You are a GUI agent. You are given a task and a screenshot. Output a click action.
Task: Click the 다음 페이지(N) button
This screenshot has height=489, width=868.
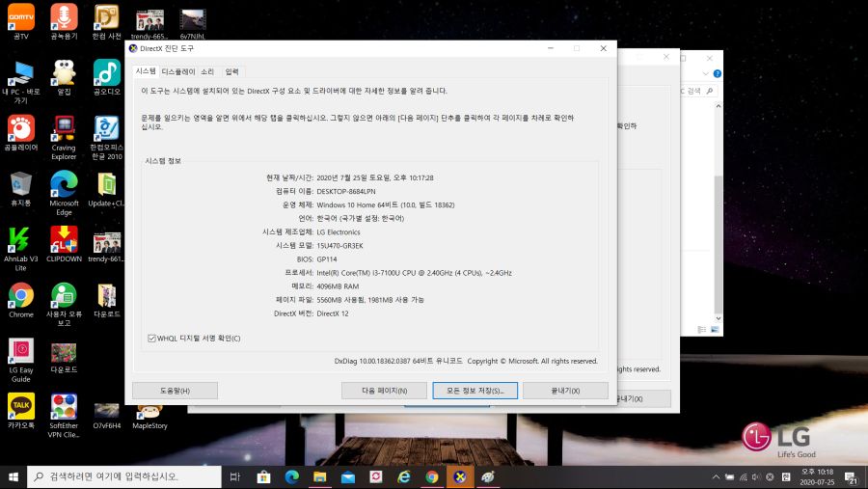[384, 391]
